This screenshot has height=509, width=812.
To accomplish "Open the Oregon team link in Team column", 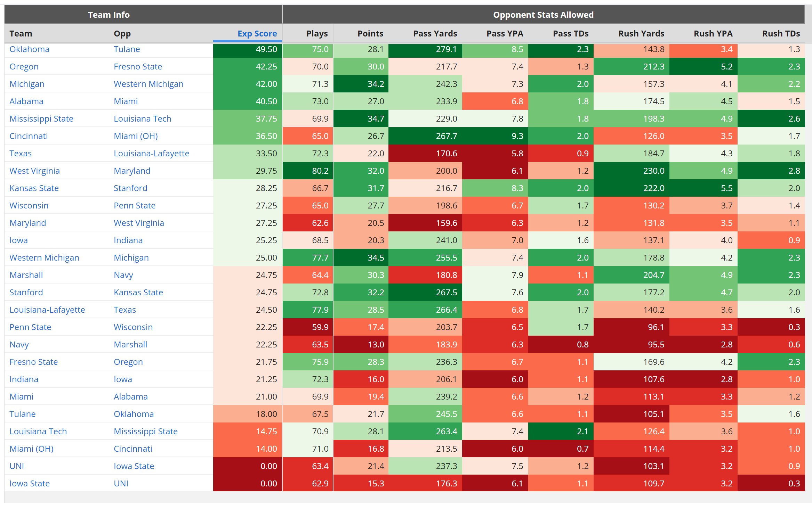I will 24,66.
